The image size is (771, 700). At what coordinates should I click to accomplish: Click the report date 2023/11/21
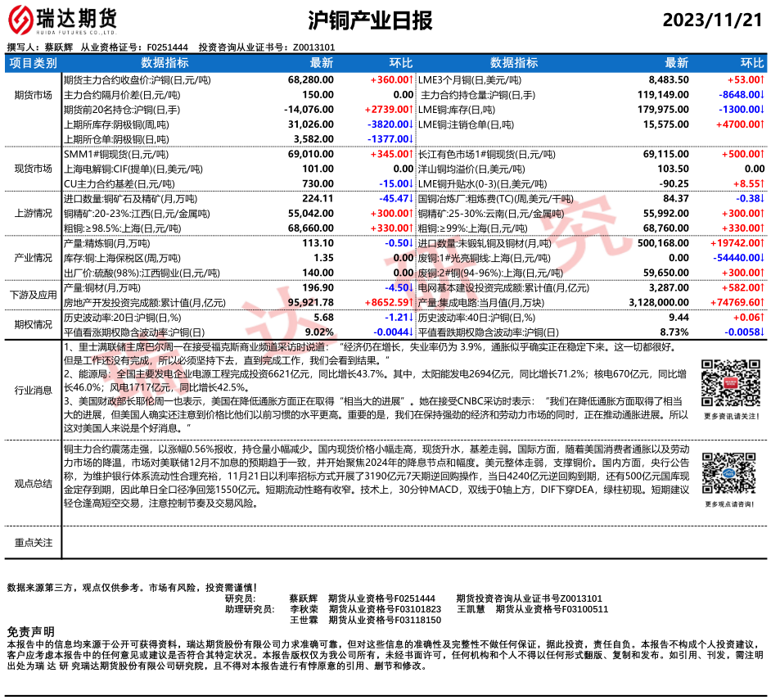[x=712, y=20]
